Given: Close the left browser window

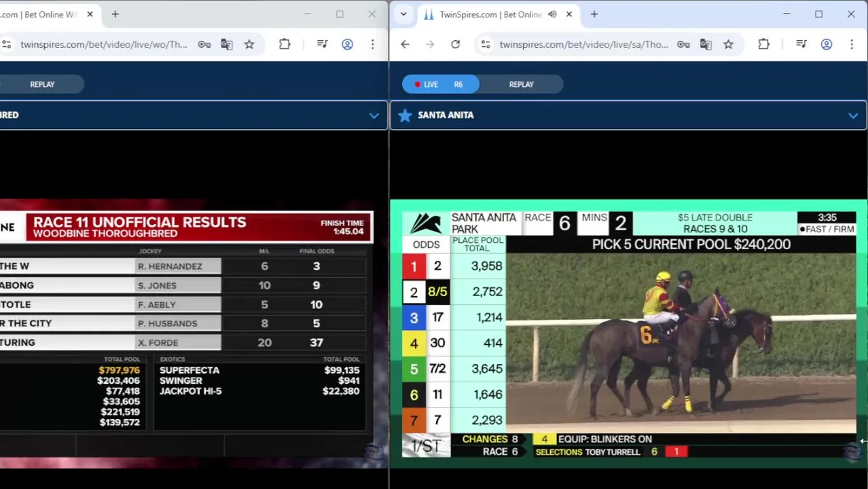Looking at the screenshot, I should pyautogui.click(x=372, y=14).
